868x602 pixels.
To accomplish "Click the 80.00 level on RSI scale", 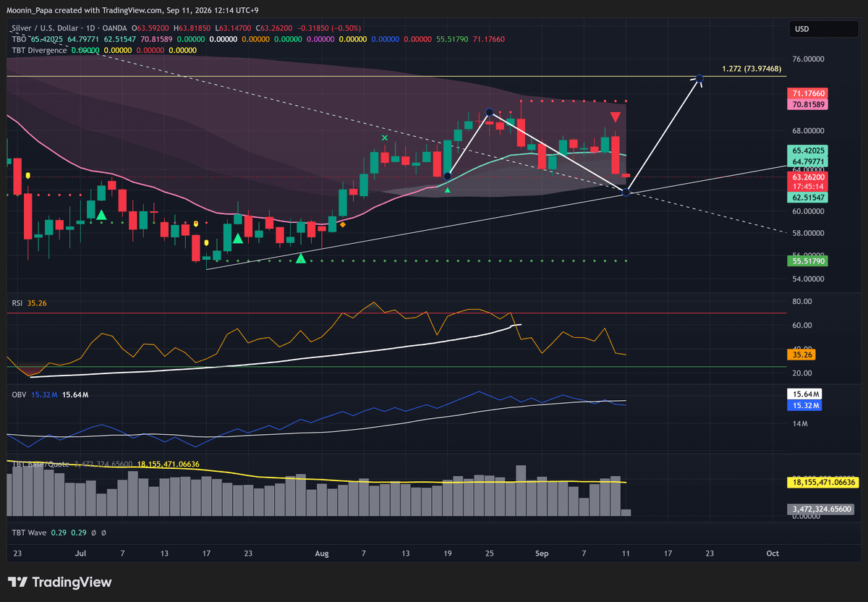I will click(x=802, y=301).
